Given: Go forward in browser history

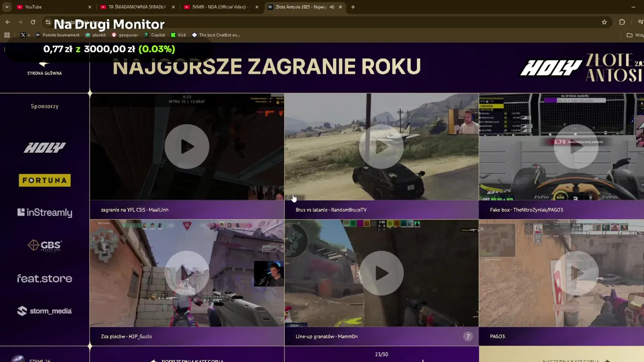Looking at the screenshot, I should (20, 22).
